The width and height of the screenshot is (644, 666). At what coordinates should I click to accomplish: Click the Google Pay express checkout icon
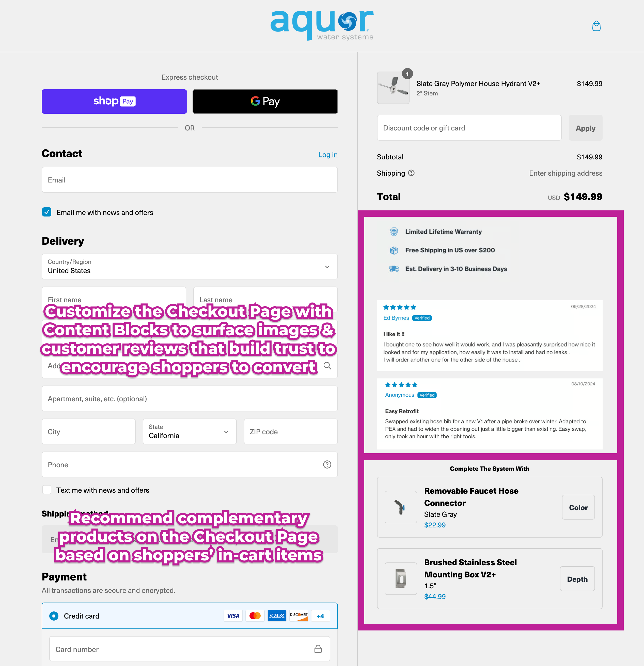(265, 101)
